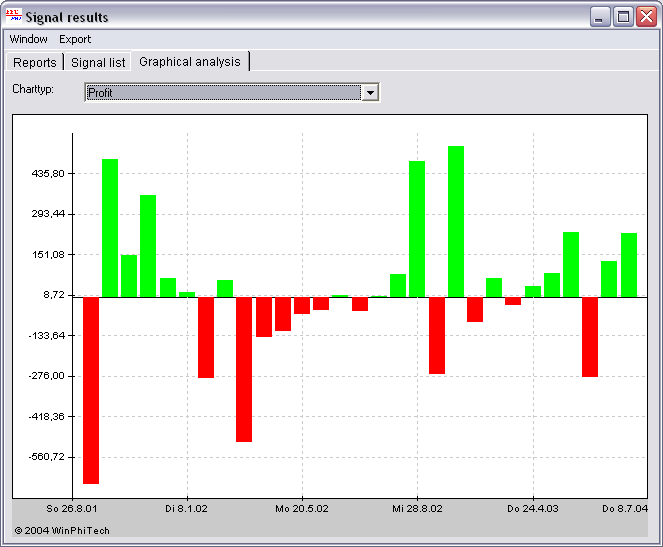Image resolution: width=663 pixels, height=547 pixels.
Task: Click the Do 24.4.03 date label
Action: point(533,508)
